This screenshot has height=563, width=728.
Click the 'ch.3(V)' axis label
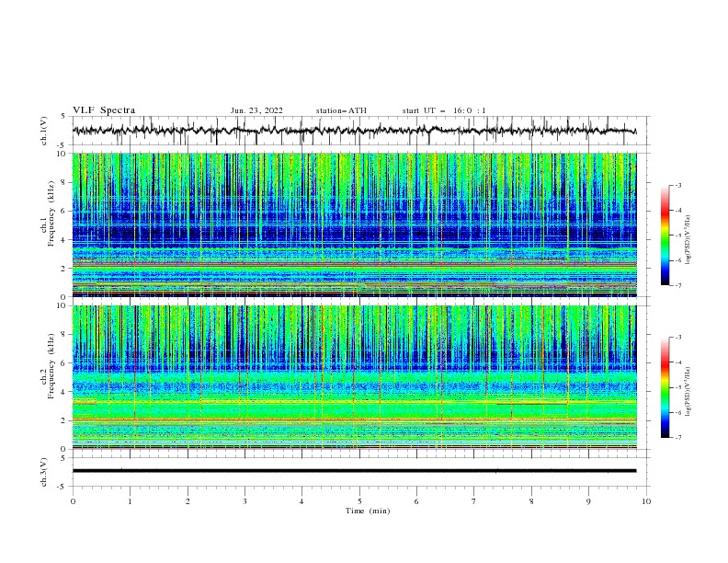[x=44, y=472]
